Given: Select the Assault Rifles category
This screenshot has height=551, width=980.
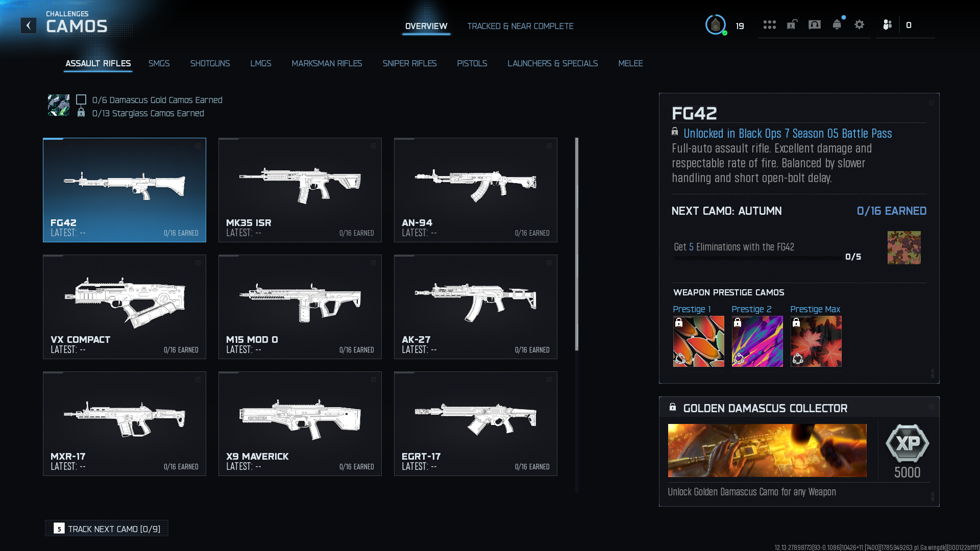Looking at the screenshot, I should coord(98,63).
